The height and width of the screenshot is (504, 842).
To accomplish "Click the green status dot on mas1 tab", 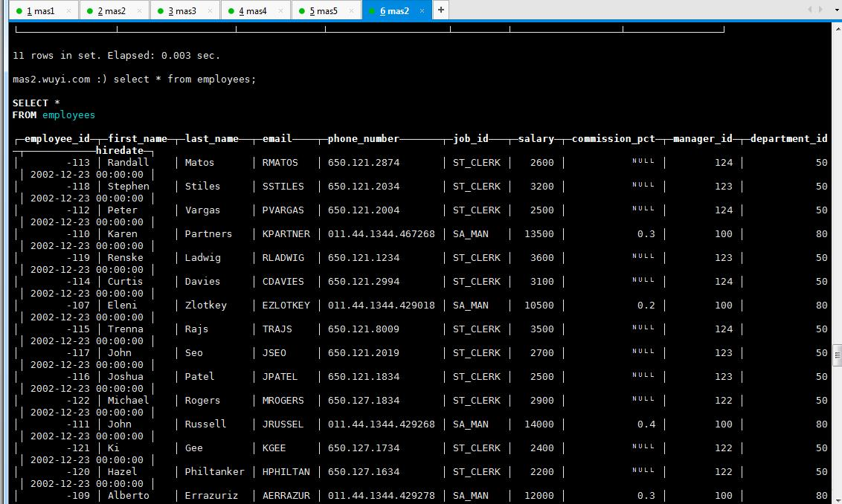I will pyautogui.click(x=19, y=11).
